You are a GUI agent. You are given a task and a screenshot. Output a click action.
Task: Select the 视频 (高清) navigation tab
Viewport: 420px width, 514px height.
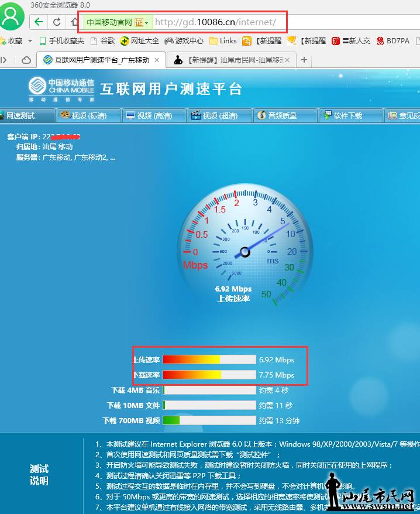pyautogui.click(x=154, y=115)
